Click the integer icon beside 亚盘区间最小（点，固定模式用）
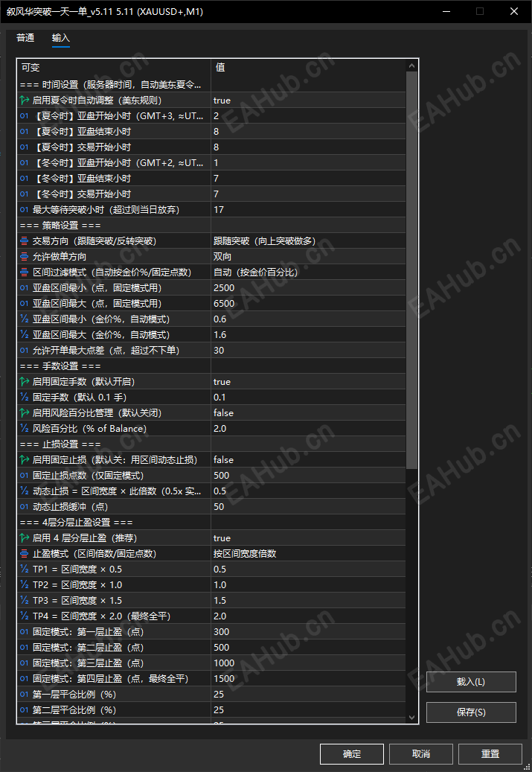Screen dimensions: 532x772 [x=24, y=288]
